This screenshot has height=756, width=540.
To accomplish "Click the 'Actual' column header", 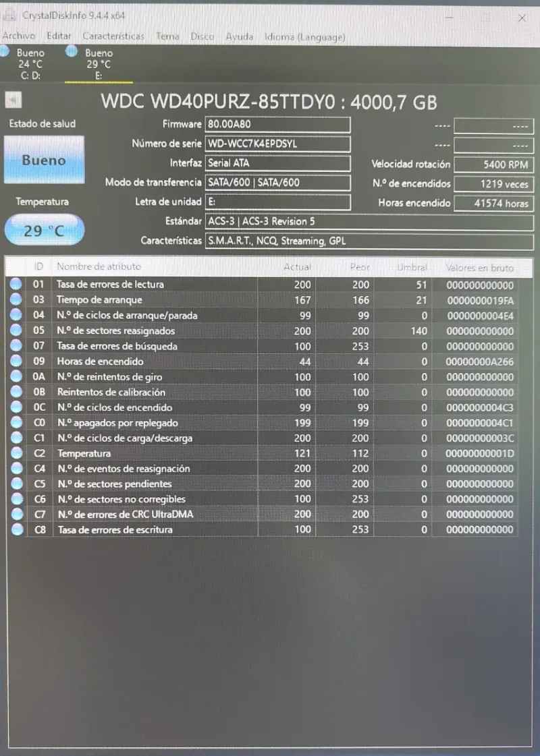I will 297,266.
